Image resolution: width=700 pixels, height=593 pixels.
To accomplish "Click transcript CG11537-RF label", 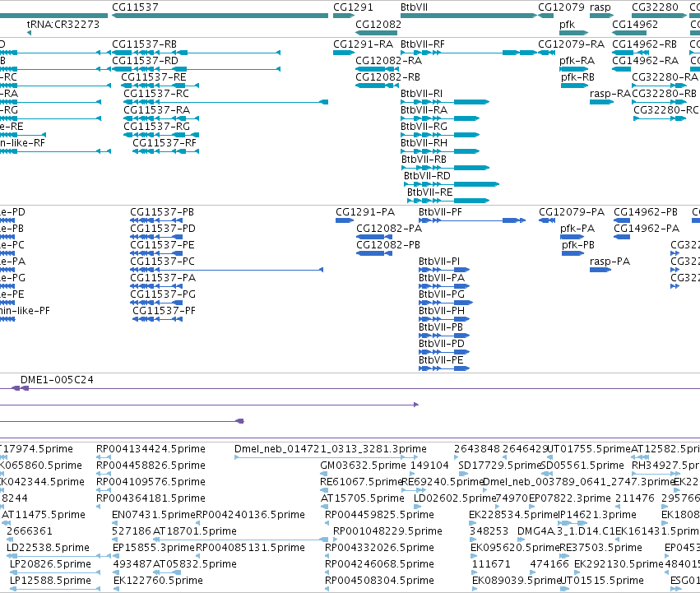I will tap(165, 143).
